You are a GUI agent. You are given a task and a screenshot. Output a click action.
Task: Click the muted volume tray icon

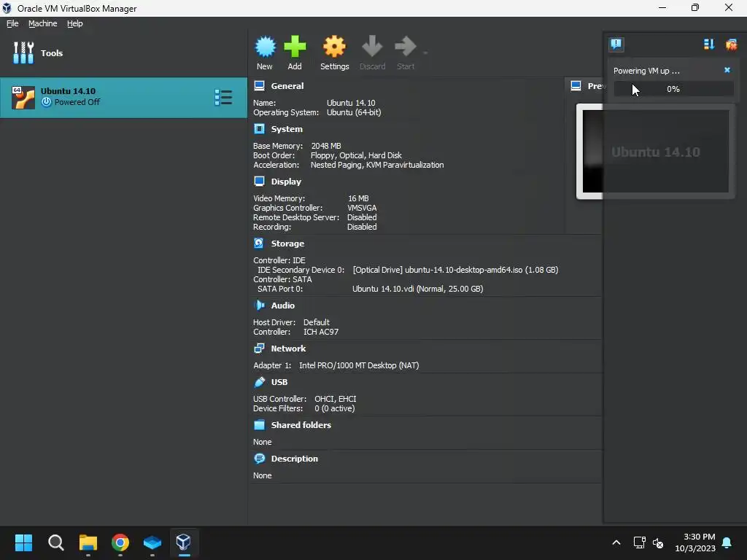click(658, 542)
